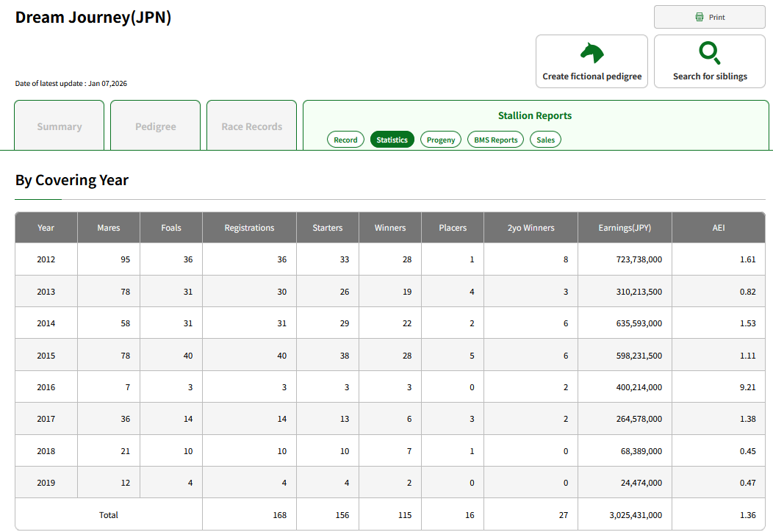Click earnings value 723,738,000
The image size is (773, 532).
pyautogui.click(x=639, y=259)
